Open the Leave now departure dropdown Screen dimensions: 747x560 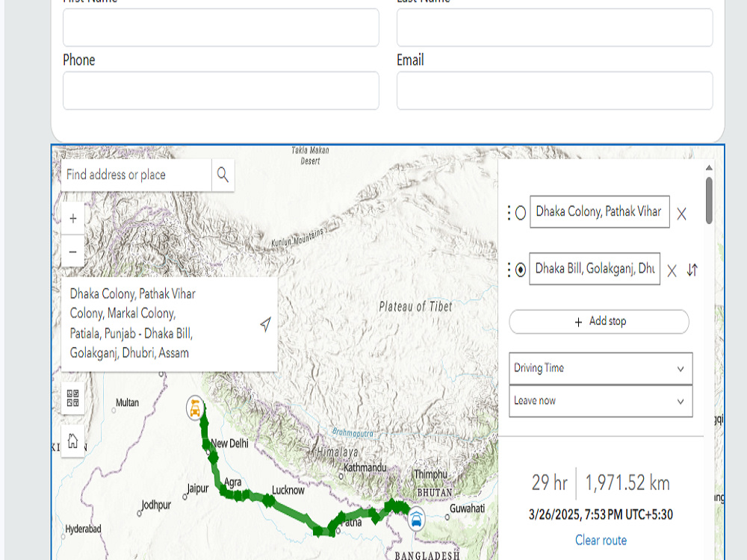point(601,401)
